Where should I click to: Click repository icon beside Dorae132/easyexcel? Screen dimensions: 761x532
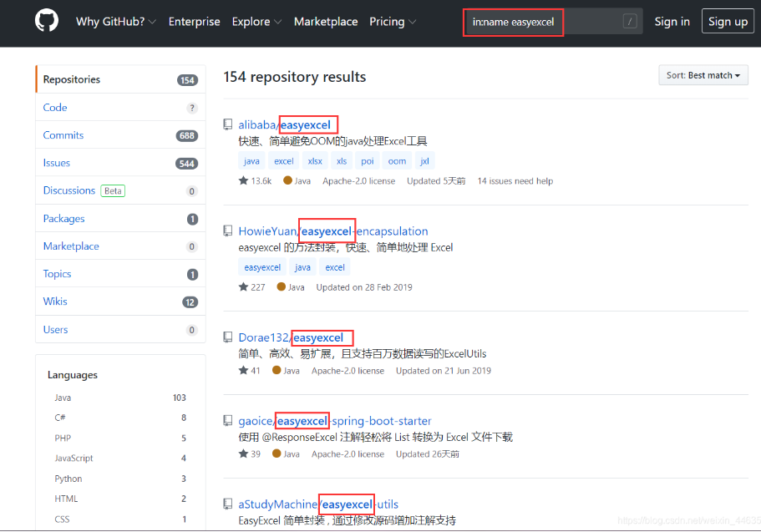[227, 337]
